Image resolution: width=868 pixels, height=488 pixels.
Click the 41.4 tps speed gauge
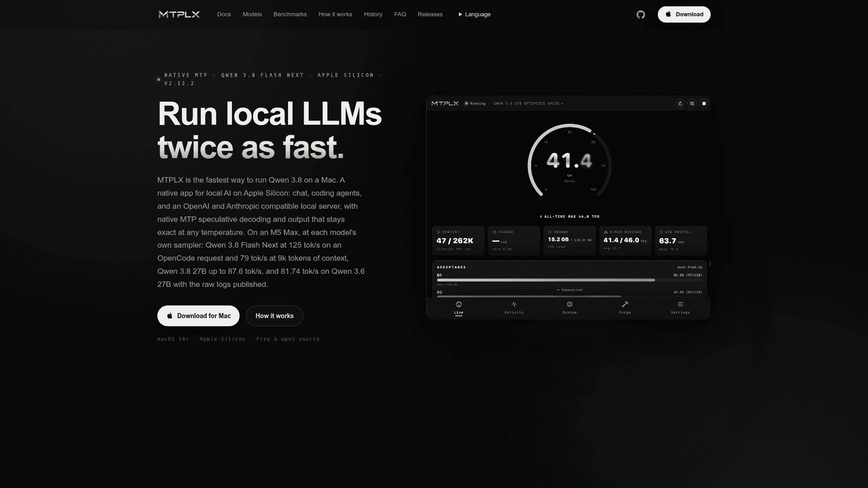tap(570, 161)
